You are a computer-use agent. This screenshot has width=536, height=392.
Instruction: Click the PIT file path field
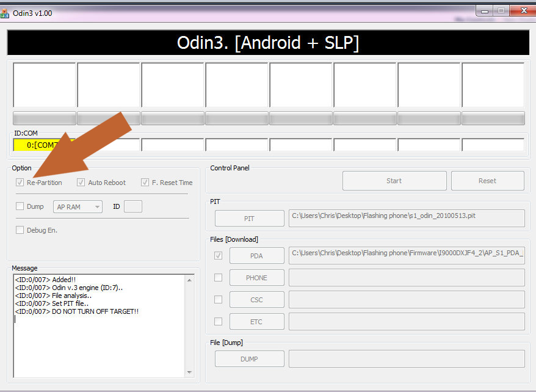click(407, 218)
